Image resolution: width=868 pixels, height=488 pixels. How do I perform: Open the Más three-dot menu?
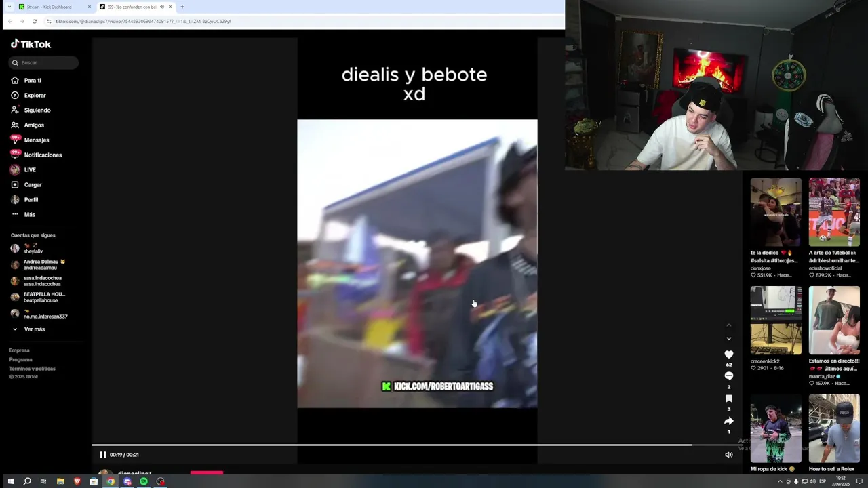[x=15, y=214]
